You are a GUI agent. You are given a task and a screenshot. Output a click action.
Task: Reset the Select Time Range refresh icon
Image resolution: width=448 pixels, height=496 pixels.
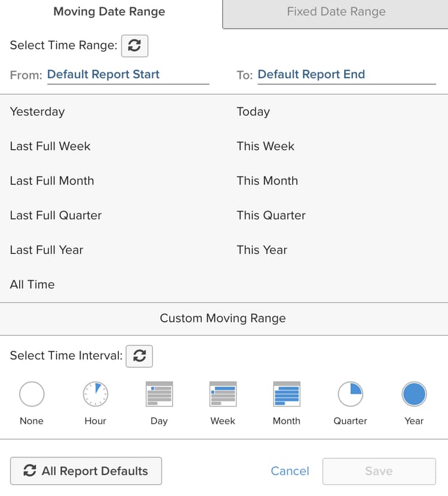[x=134, y=46]
